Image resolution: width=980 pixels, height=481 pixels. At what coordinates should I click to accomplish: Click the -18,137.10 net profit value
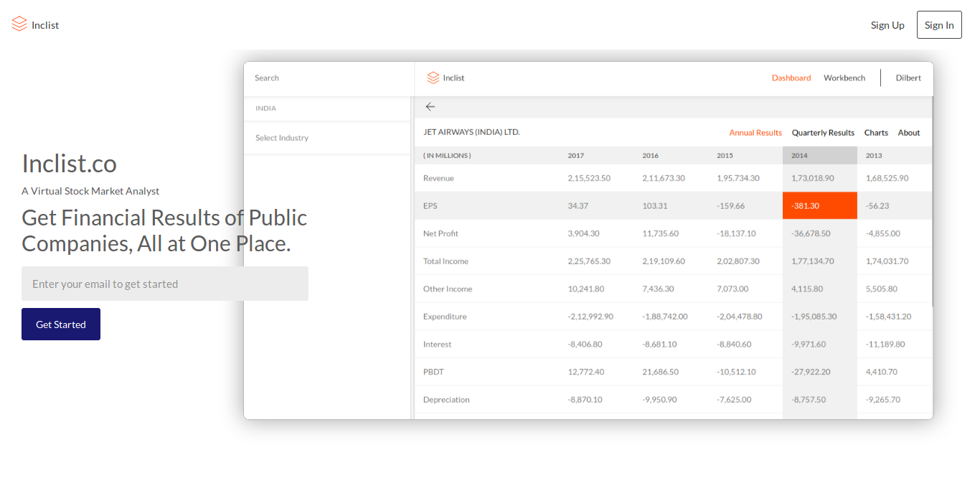click(736, 233)
